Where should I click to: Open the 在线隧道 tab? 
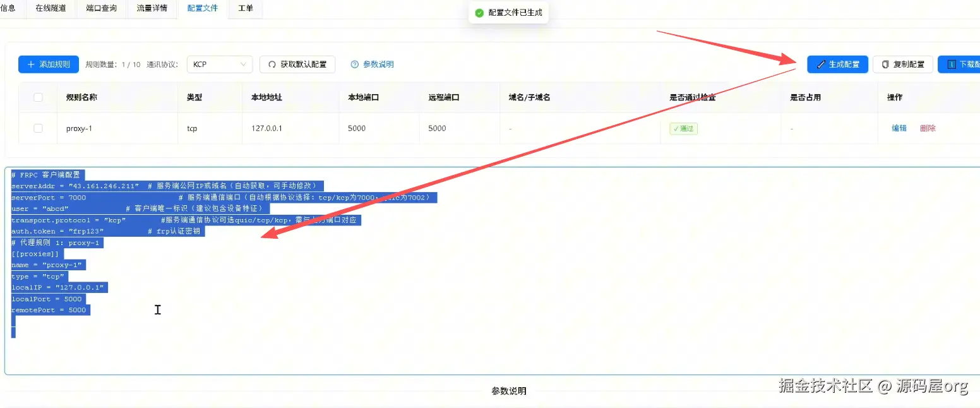point(51,8)
